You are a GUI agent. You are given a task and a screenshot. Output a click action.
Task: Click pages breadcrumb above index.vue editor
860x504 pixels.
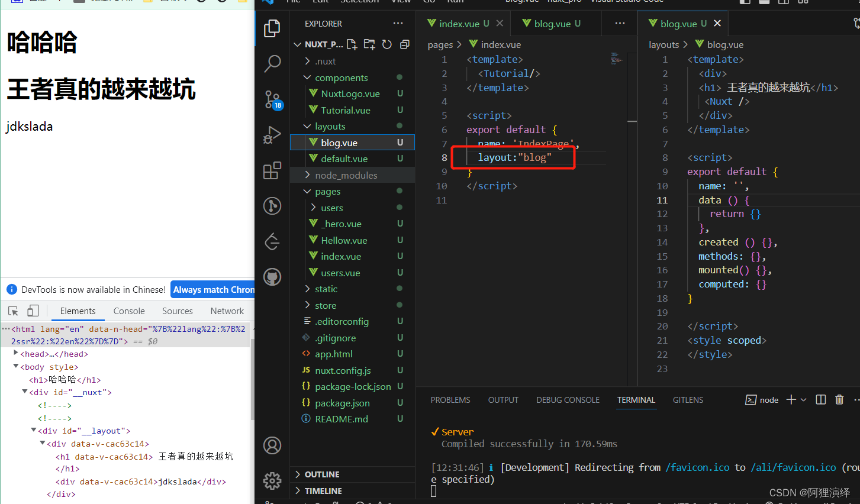tap(440, 44)
